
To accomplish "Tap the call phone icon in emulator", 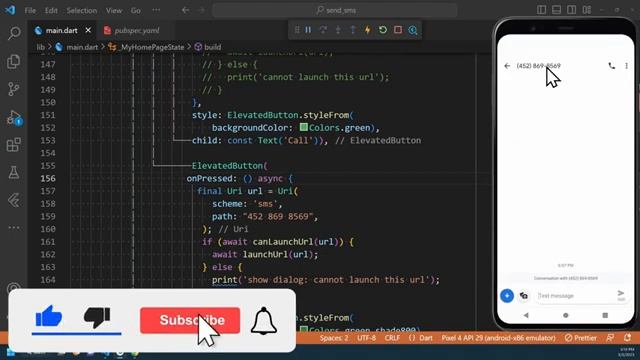I will (x=611, y=66).
